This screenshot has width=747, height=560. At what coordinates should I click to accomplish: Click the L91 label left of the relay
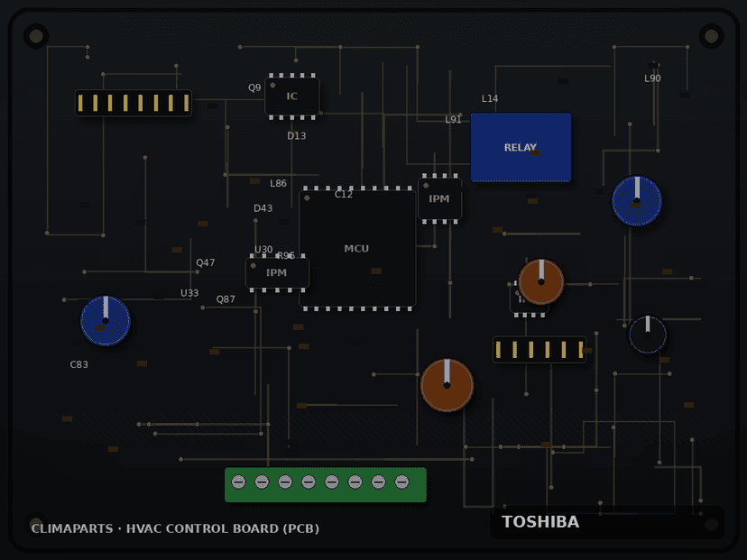(x=453, y=120)
